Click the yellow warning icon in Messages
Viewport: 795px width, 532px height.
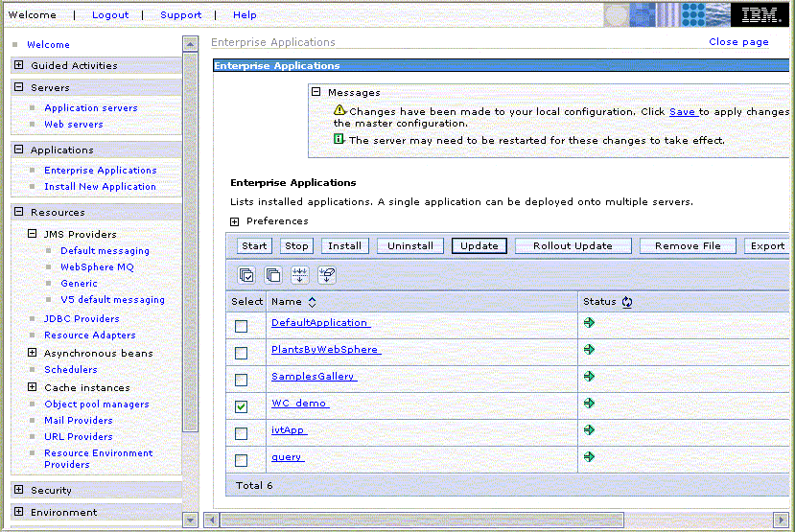(x=339, y=109)
